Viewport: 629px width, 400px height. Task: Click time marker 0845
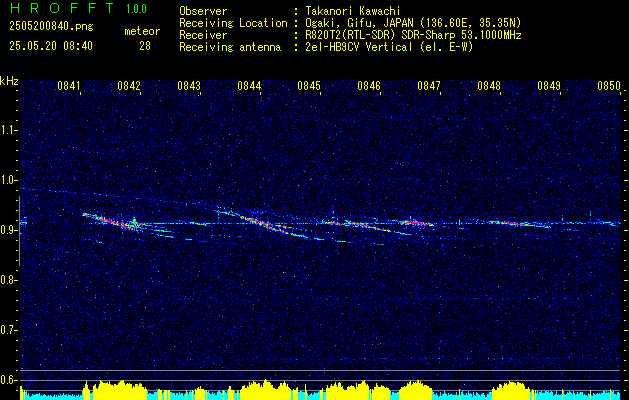click(x=309, y=86)
